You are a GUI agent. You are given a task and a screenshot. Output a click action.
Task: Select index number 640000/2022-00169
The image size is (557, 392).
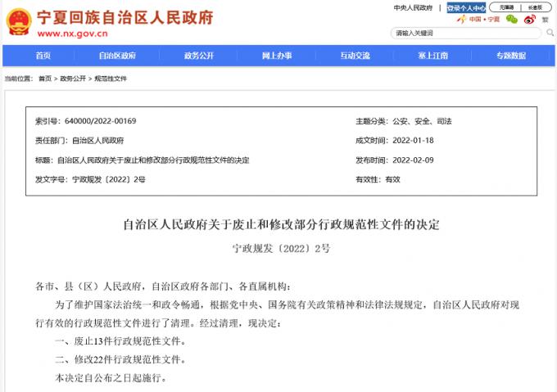(100, 121)
